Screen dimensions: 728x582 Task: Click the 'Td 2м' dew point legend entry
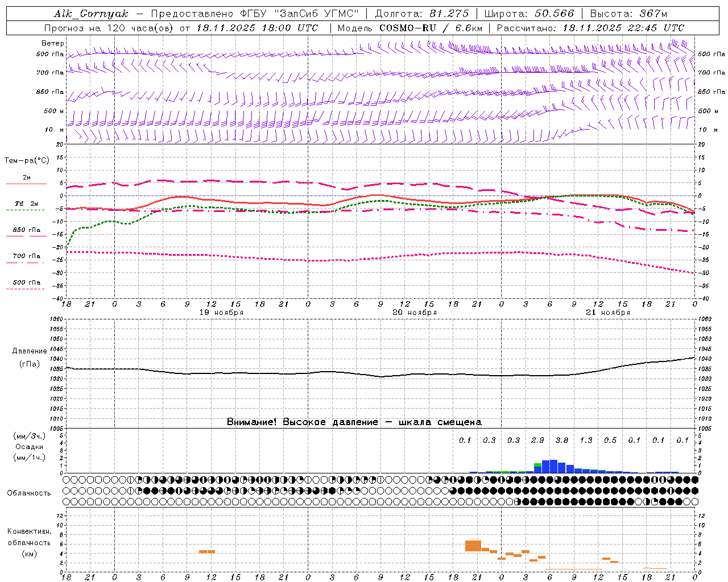click(27, 203)
